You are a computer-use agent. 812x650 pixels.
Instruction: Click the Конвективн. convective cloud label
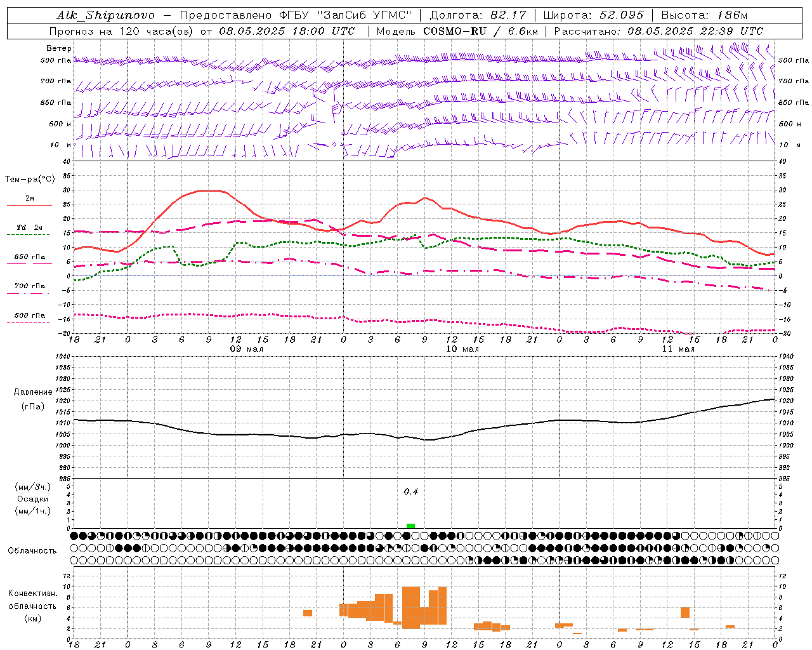coord(32,594)
